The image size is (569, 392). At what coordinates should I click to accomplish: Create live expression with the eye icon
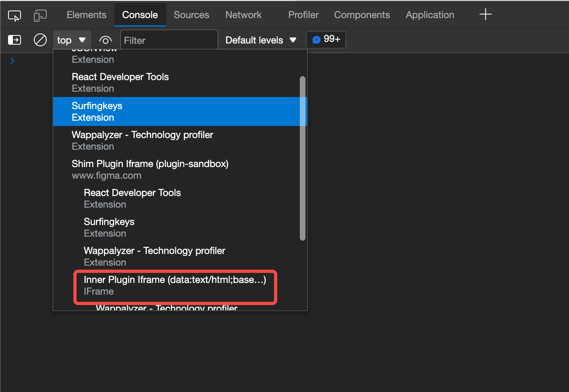[105, 40]
